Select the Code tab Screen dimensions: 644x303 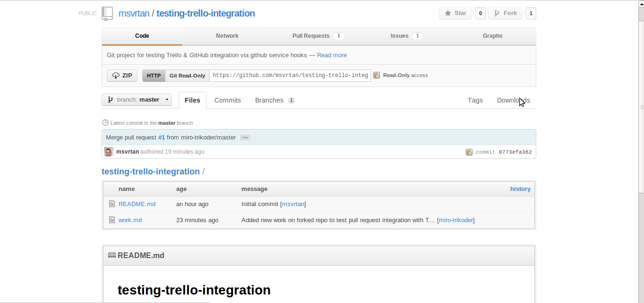coord(142,36)
